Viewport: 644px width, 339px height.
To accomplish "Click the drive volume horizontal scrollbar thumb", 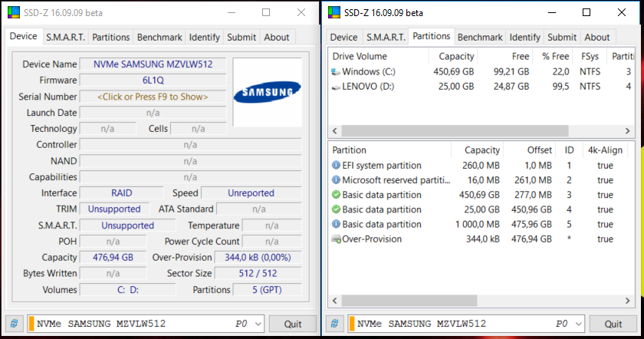I will click(455, 130).
